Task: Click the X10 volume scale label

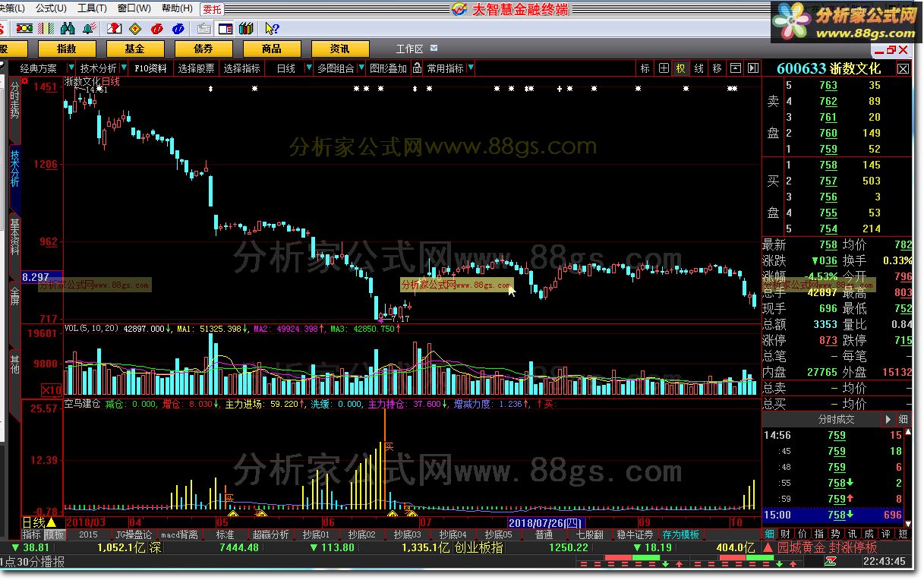Action: click(51, 389)
